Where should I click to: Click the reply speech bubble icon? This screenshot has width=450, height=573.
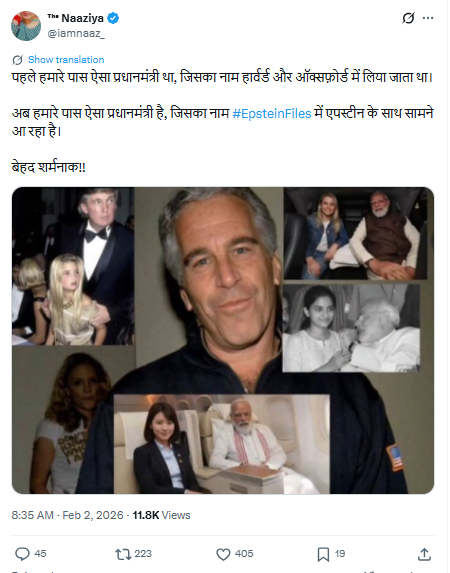pos(22,554)
